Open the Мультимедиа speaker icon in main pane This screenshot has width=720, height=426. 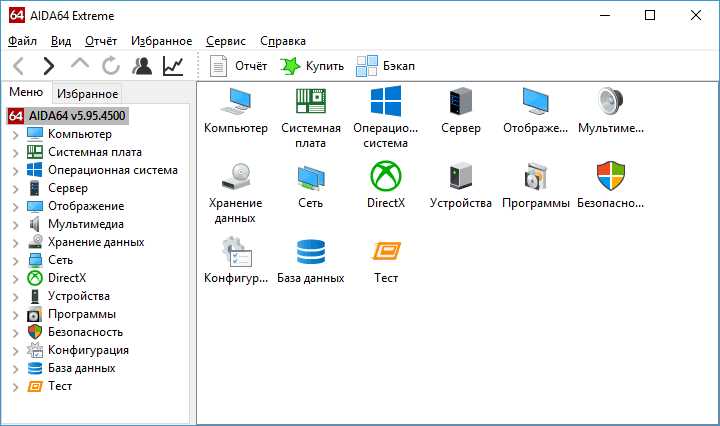coord(611,101)
